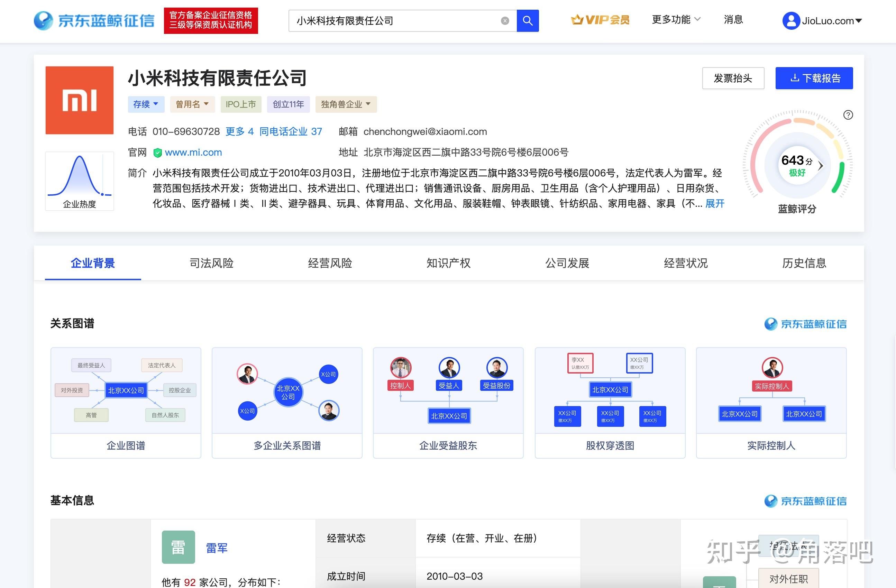Click the 下载报告 download button
The height and width of the screenshot is (588, 896).
tap(814, 78)
